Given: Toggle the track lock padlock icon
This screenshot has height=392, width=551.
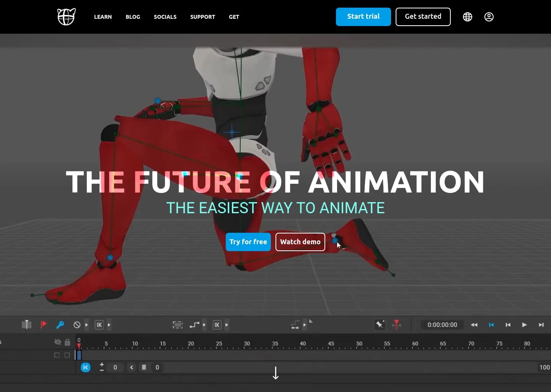Looking at the screenshot, I should point(67,342).
